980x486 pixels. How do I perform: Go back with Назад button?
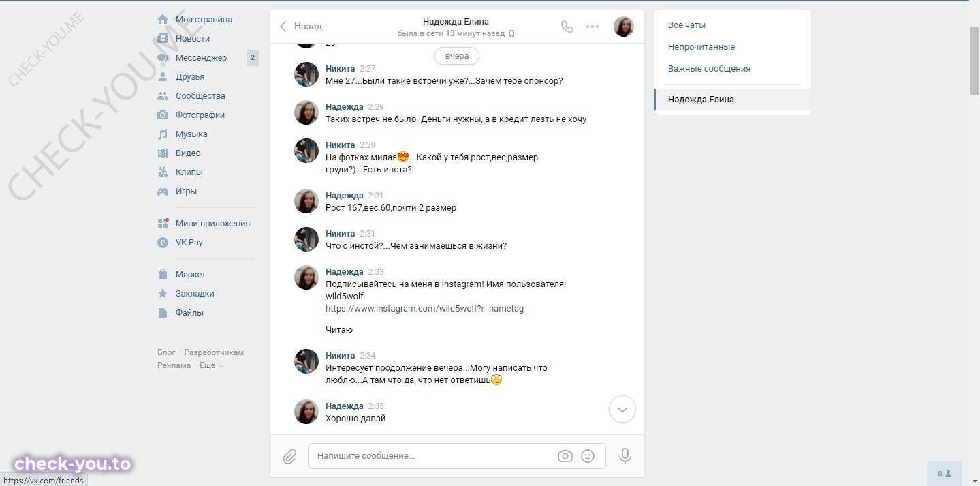(x=301, y=27)
